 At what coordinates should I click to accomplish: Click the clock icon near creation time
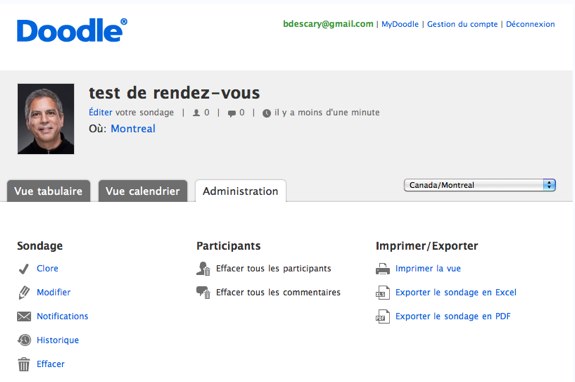coord(267,113)
